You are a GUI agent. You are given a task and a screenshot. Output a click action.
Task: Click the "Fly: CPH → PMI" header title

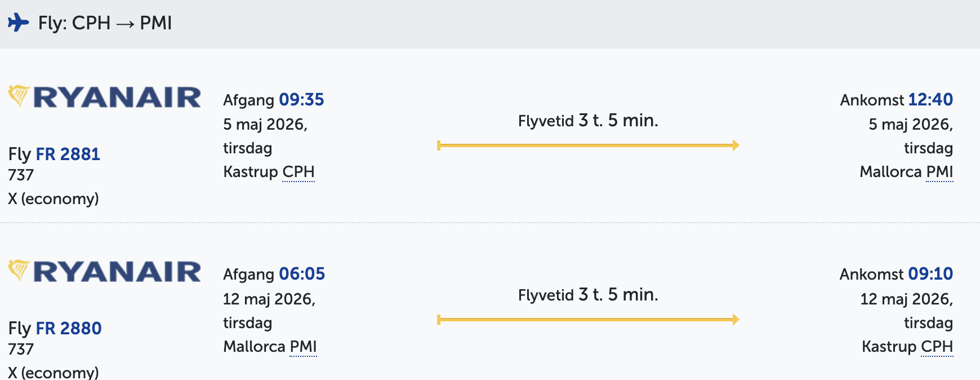pyautogui.click(x=105, y=23)
